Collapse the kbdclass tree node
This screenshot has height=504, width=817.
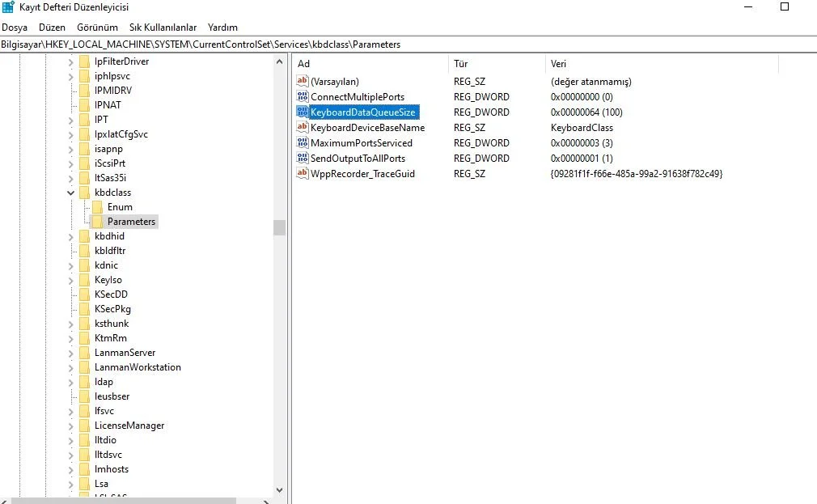tap(71, 193)
